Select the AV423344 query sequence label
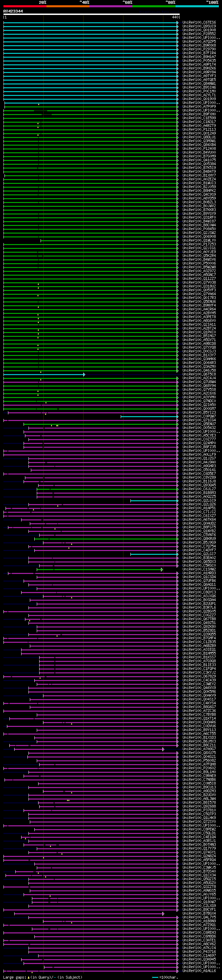 pyautogui.click(x=13, y=11)
